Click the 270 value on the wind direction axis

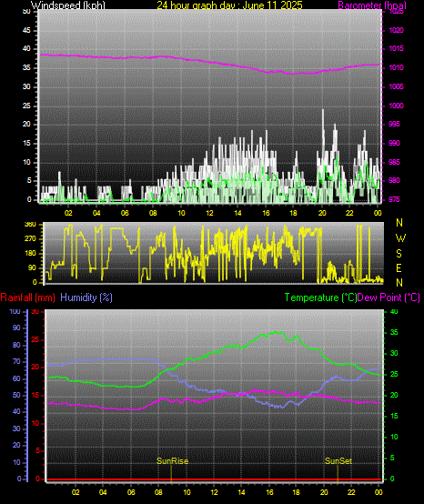click(30, 239)
